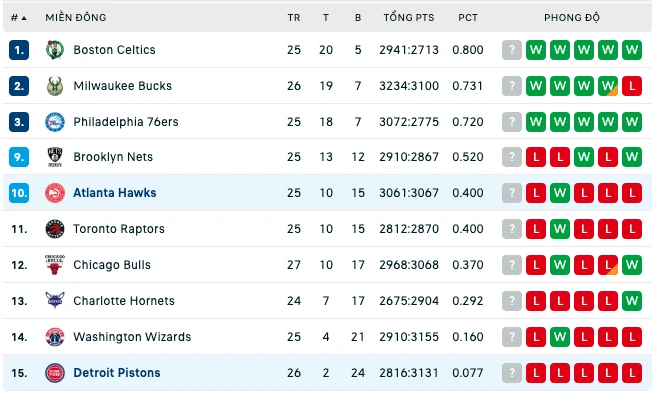
Task: Click Brooklyn Nets blue rank 9 badge
Action: (x=19, y=157)
